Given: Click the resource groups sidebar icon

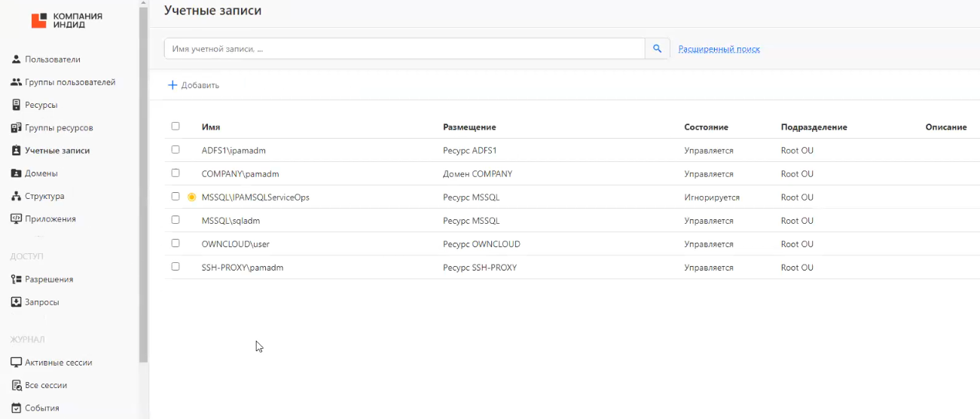Looking at the screenshot, I should pos(16,128).
